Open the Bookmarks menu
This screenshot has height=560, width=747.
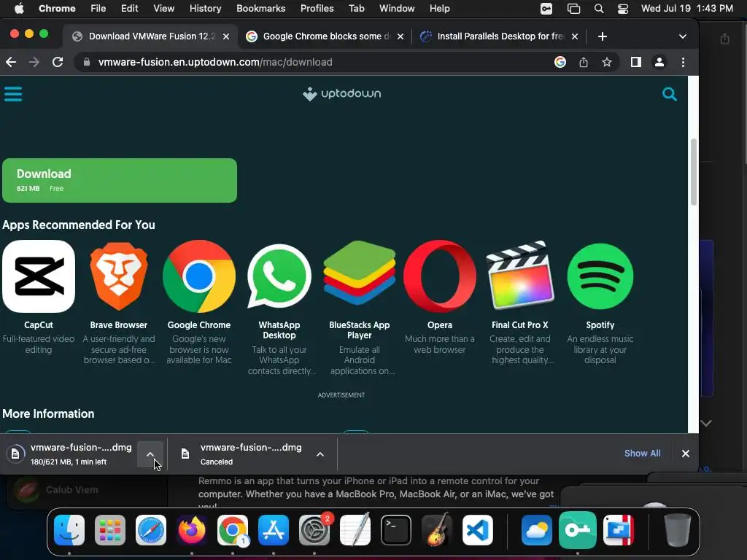[260, 8]
